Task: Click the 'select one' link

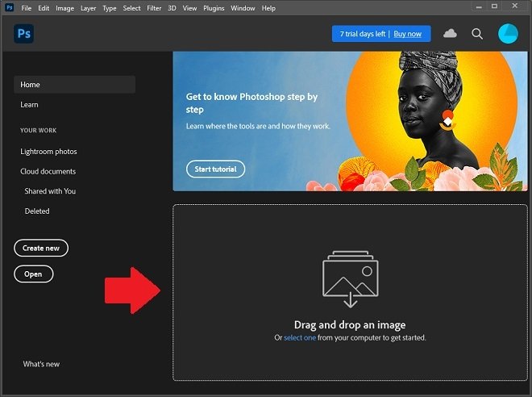Action: tap(300, 338)
